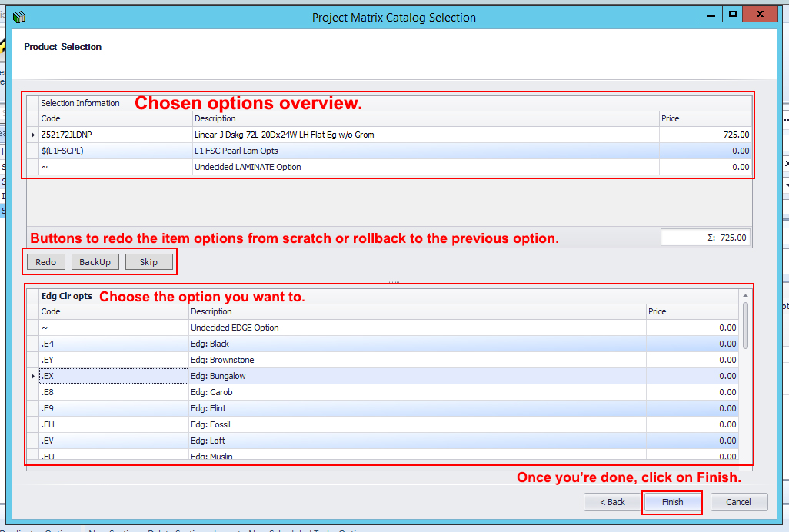Maximize the catalog selection window
The height and width of the screenshot is (532, 789).
pos(732,15)
